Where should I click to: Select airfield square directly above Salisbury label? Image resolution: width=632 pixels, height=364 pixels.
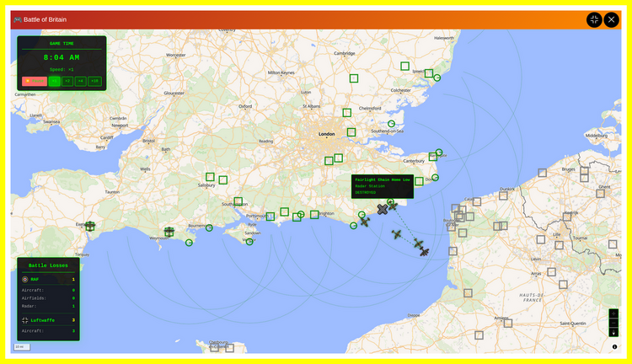pos(210,177)
